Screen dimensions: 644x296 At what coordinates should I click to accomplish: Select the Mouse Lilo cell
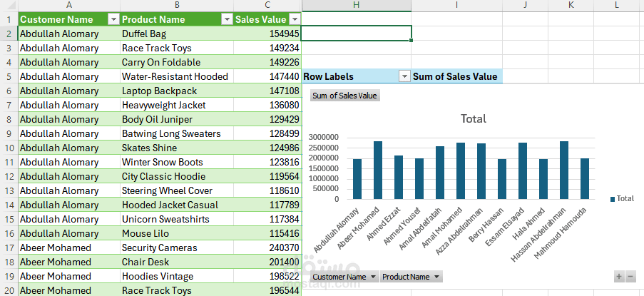[177, 233]
